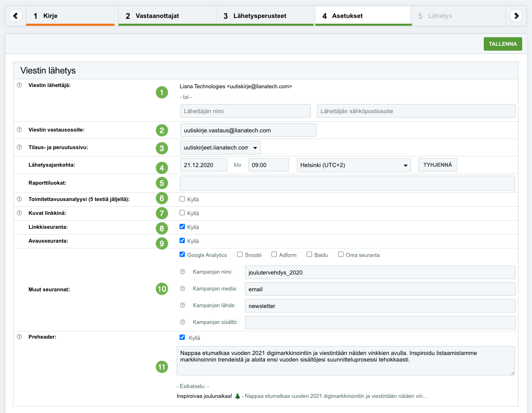Open help icon beside Viestin lähettäjä
The image size is (532, 413).
point(19,85)
